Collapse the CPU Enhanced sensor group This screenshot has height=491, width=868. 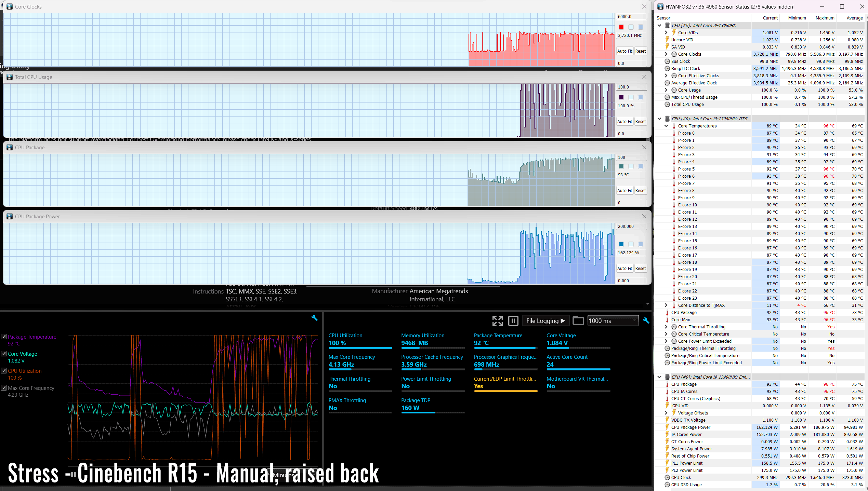coord(659,377)
